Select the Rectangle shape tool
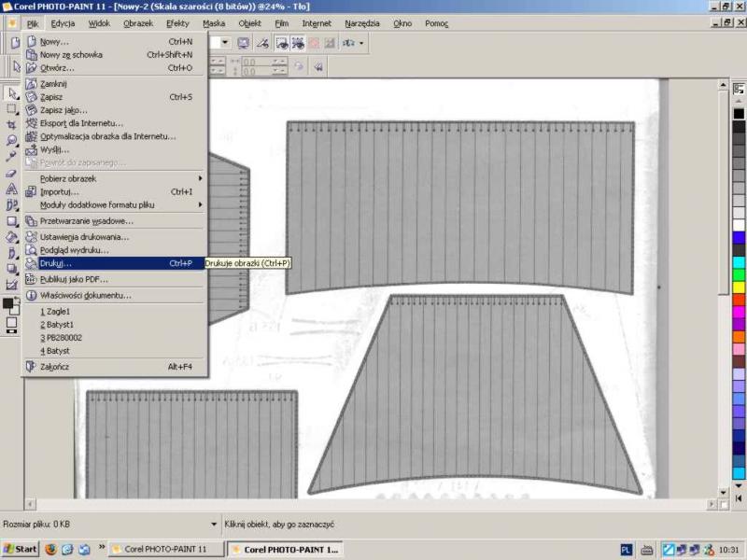 (11, 221)
